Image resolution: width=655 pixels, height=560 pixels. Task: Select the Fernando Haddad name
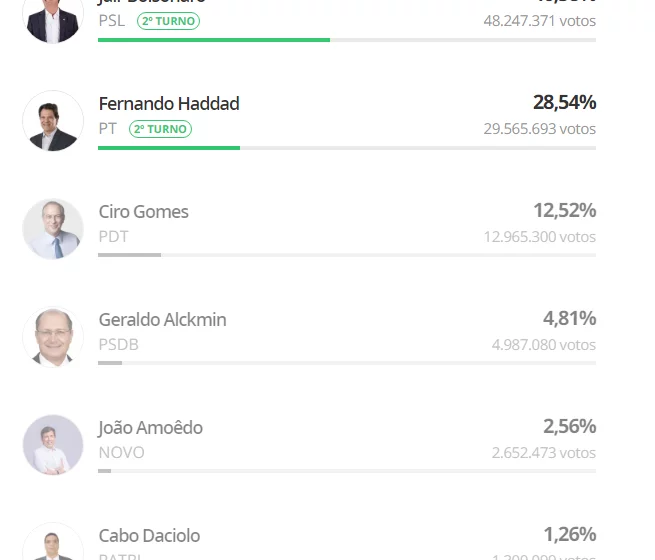coord(169,104)
